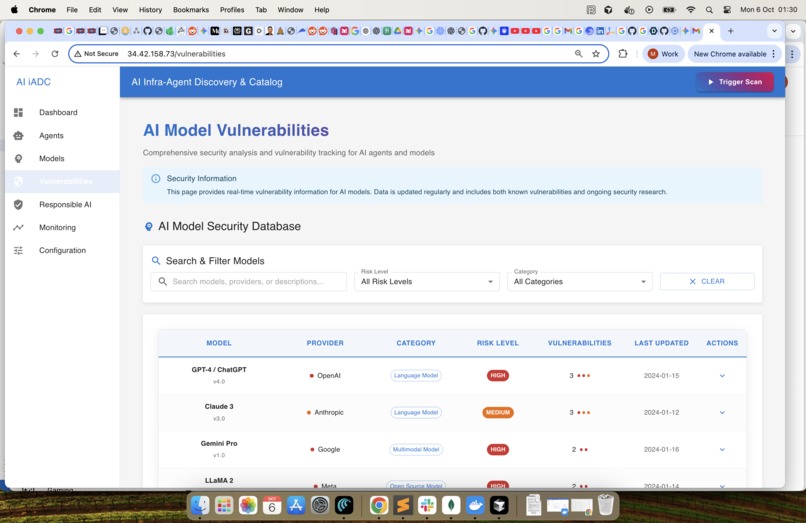Close the active Chrome tab
Viewport: 806px width, 523px height.
711,31
